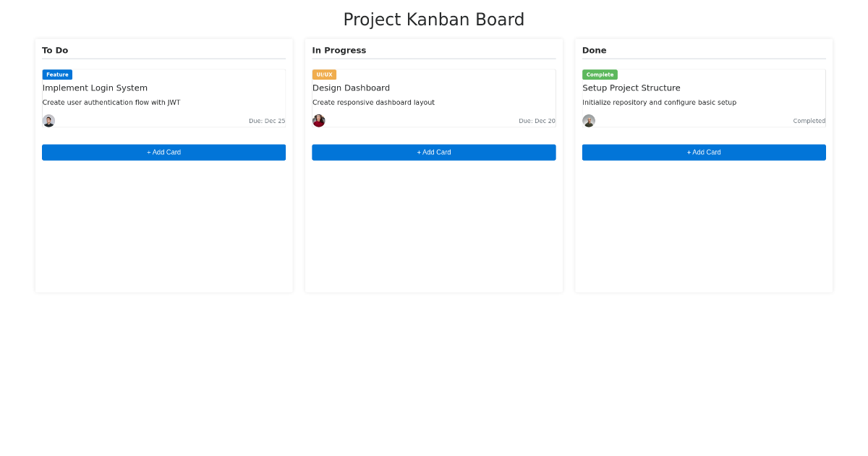Screen dimensions: 868x456
Task: Click Add Card in the To Do column
Action: click(x=163, y=152)
